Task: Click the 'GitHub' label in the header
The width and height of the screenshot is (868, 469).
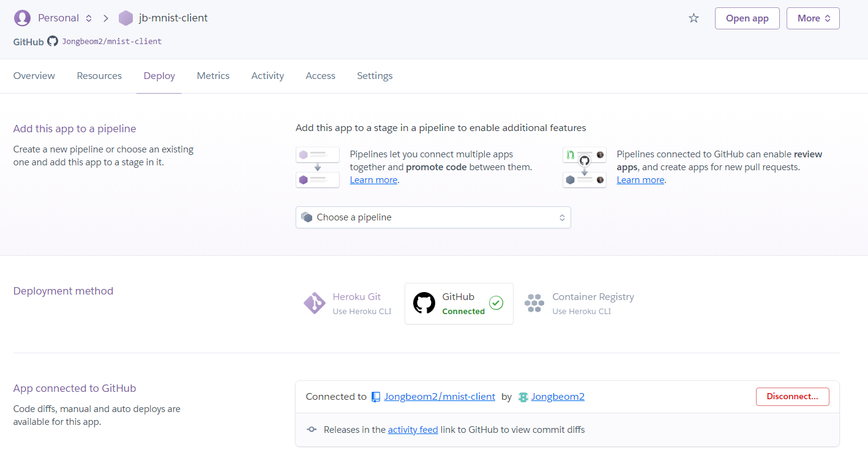Action: click(29, 42)
